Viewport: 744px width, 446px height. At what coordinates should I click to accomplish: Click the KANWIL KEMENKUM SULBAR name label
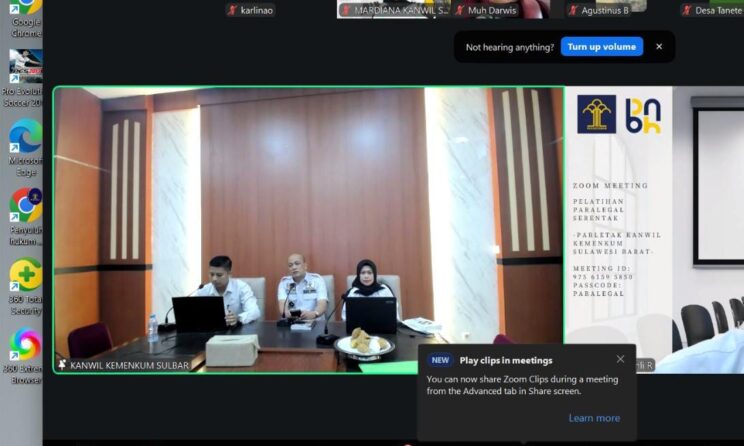(x=128, y=365)
